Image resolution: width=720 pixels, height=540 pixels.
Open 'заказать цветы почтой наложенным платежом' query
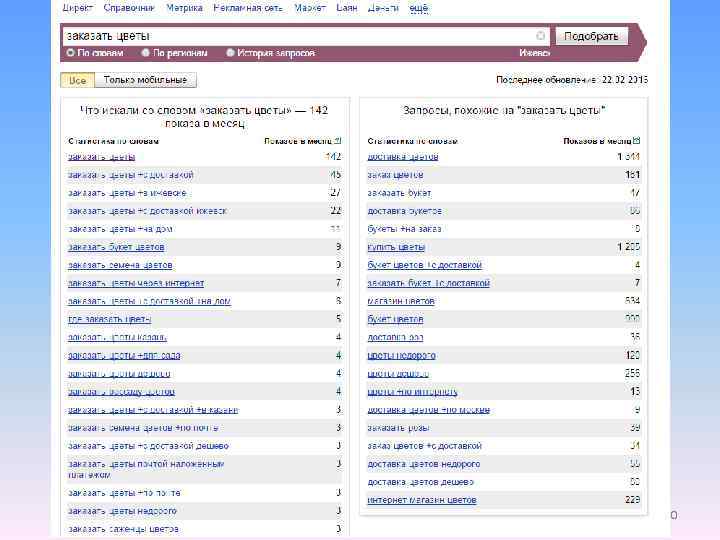pos(146,469)
